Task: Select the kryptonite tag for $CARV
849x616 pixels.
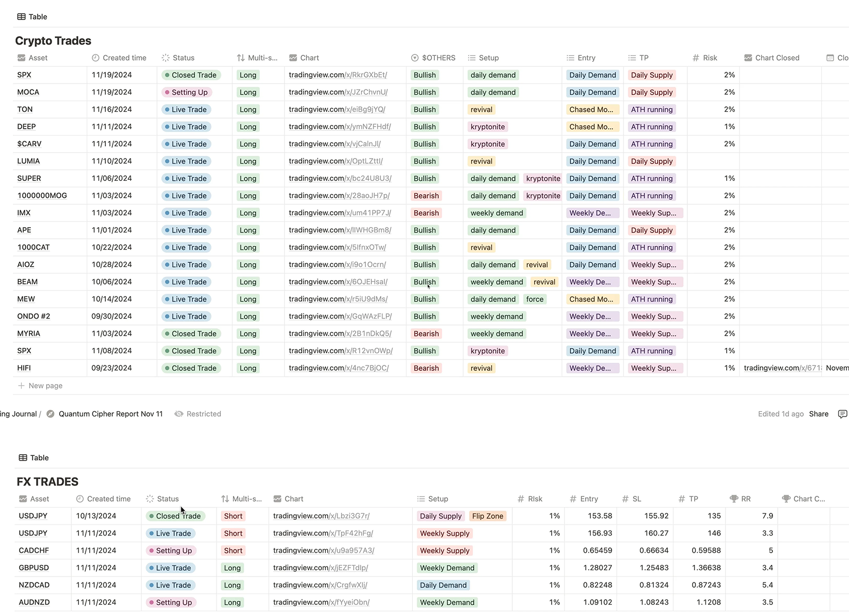Action: (x=488, y=144)
